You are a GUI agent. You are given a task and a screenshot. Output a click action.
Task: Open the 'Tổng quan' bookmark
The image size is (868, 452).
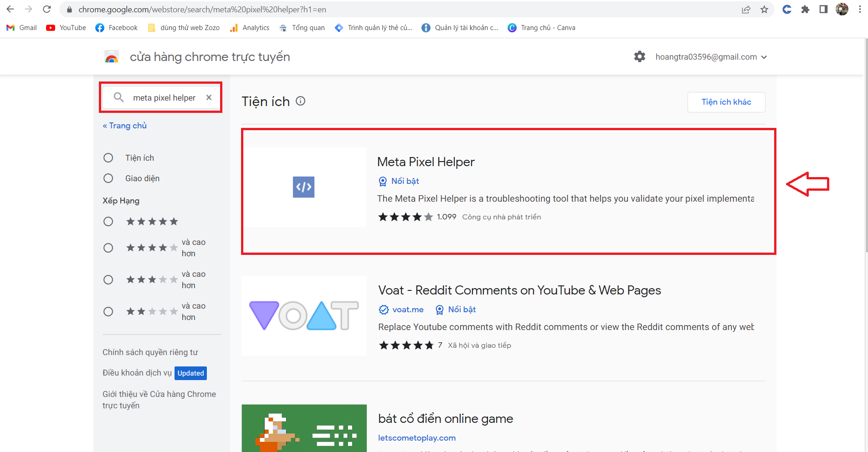click(x=302, y=28)
